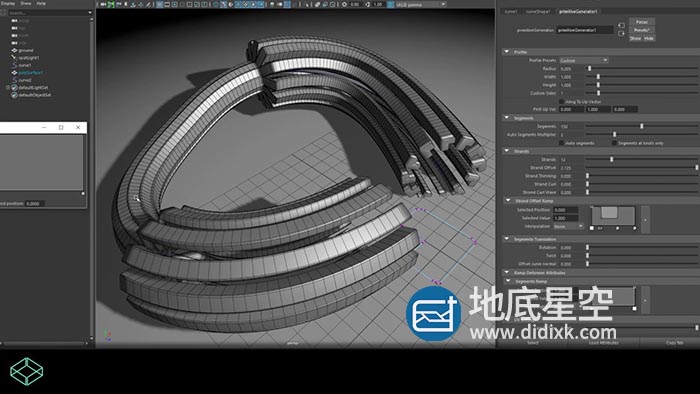Click the Hide button
The height and width of the screenshot is (394, 700).
click(649, 38)
